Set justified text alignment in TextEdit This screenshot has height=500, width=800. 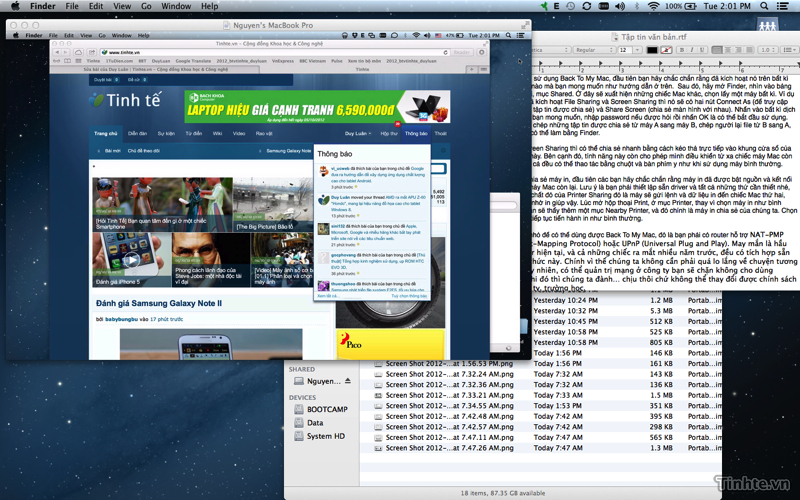[748, 49]
